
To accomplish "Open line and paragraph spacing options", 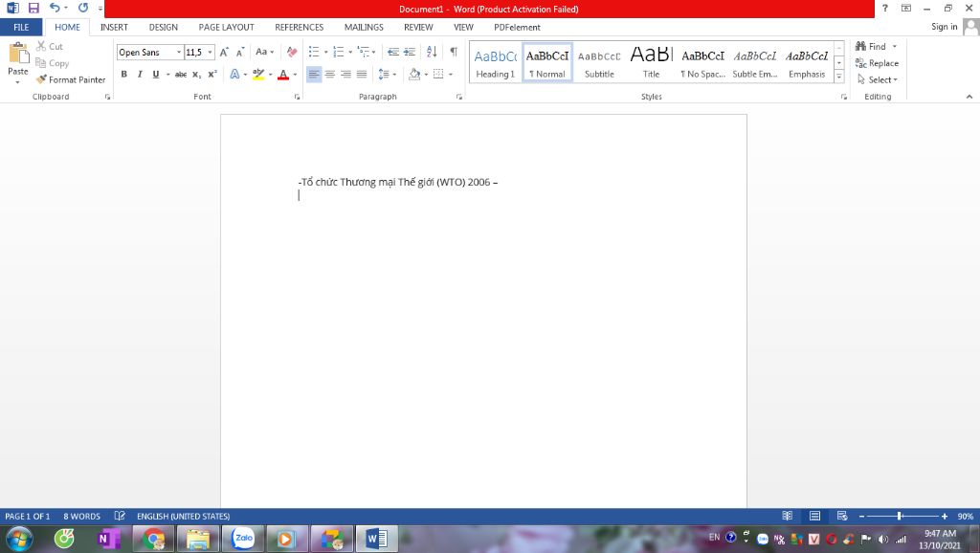I will click(x=387, y=74).
